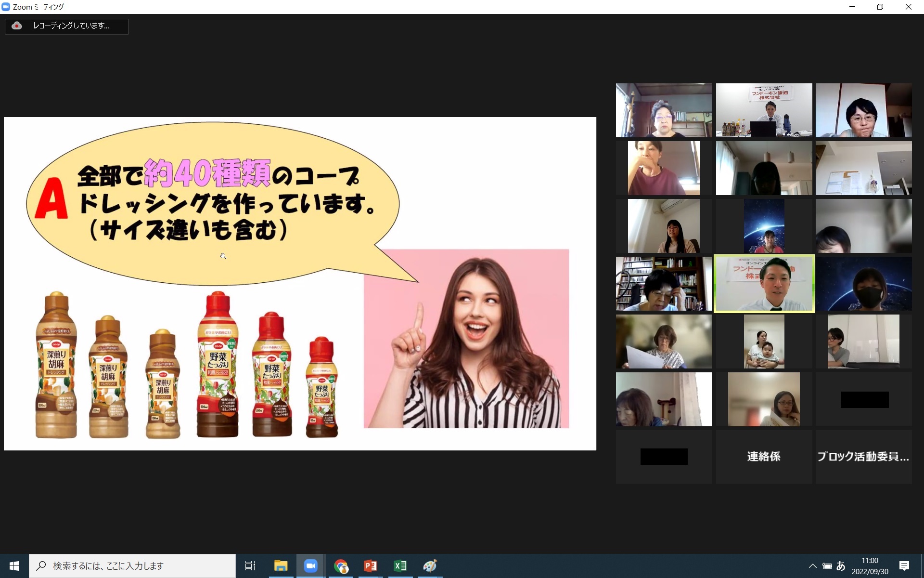Close the Zoom meeting window
Image resolution: width=924 pixels, height=578 pixels.
909,7
